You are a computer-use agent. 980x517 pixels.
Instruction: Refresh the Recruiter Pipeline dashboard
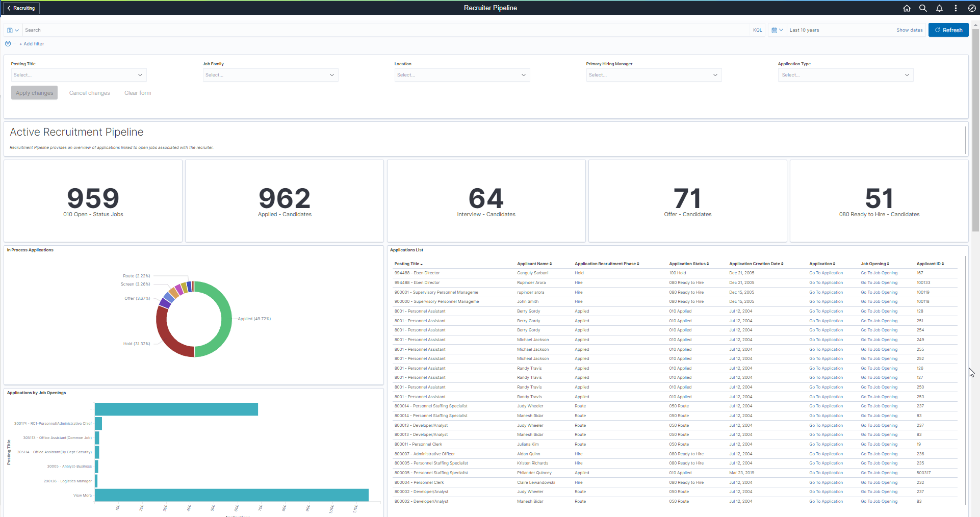(948, 30)
